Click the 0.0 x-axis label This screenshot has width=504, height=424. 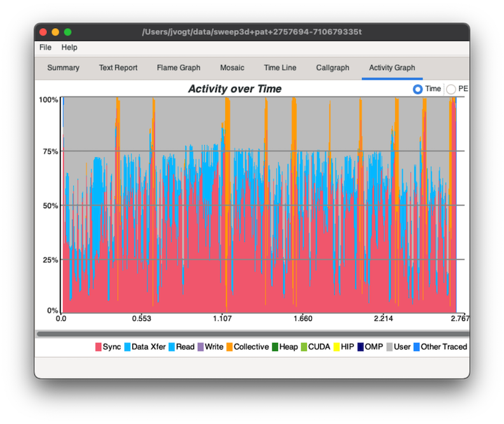tap(61, 318)
